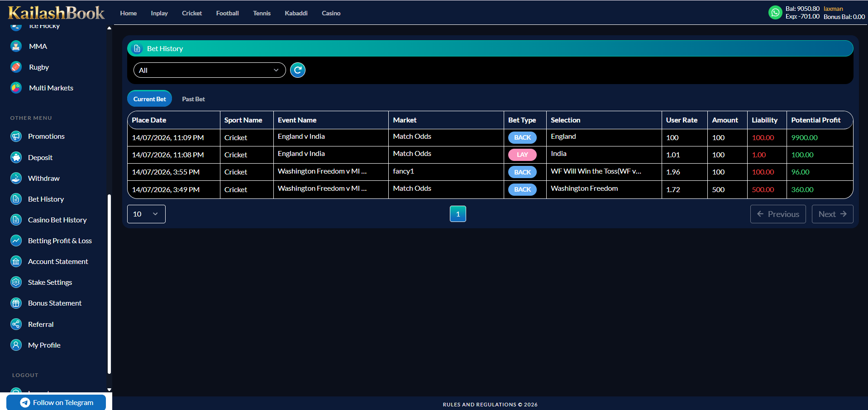Open the Home menu

[129, 13]
